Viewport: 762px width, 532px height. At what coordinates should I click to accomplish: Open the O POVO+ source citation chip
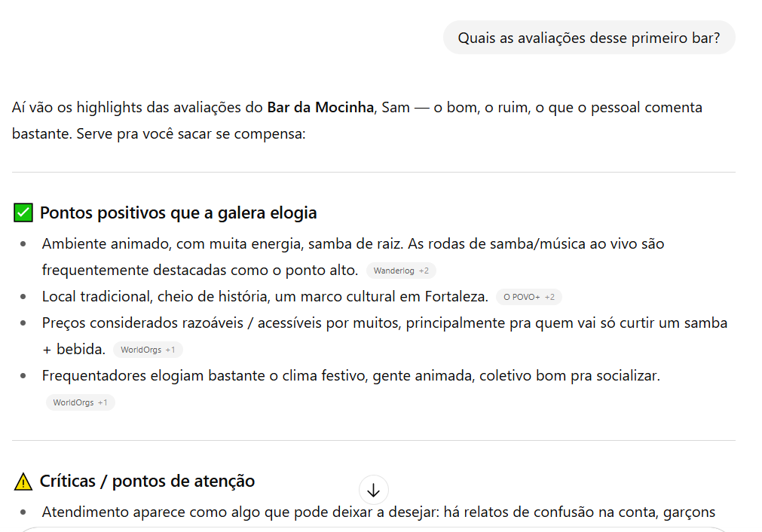(x=528, y=297)
